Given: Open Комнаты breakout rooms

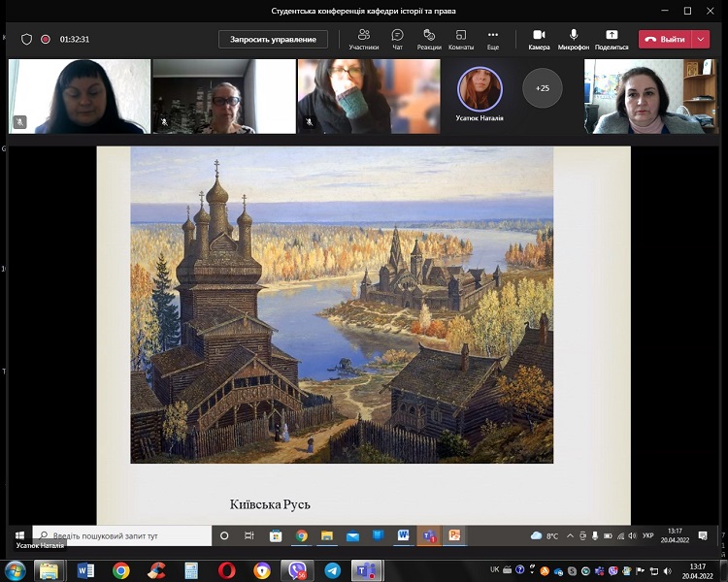Looking at the screenshot, I should 460,40.
